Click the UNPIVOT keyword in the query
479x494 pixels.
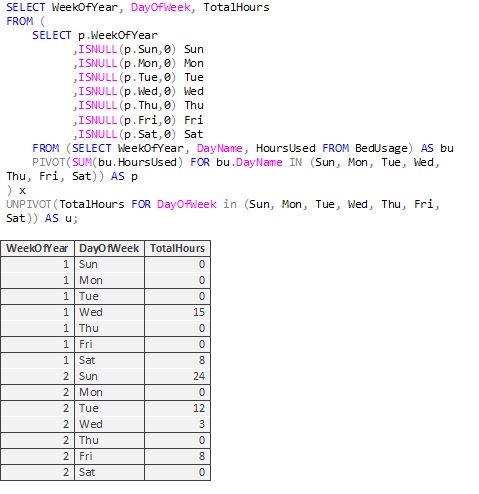coord(29,204)
